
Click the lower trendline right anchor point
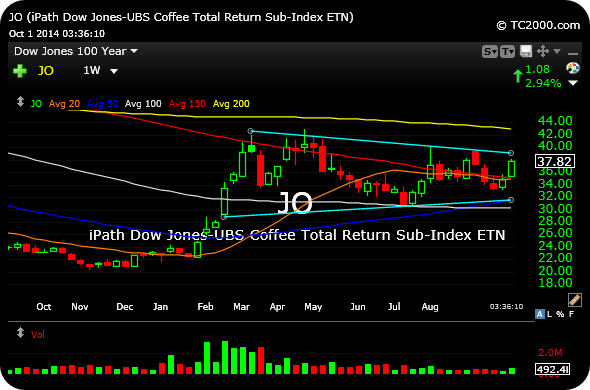pos(511,200)
